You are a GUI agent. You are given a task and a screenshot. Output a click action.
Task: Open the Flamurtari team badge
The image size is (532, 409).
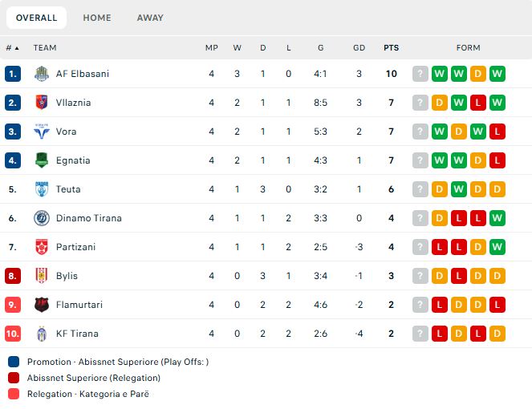(x=42, y=305)
